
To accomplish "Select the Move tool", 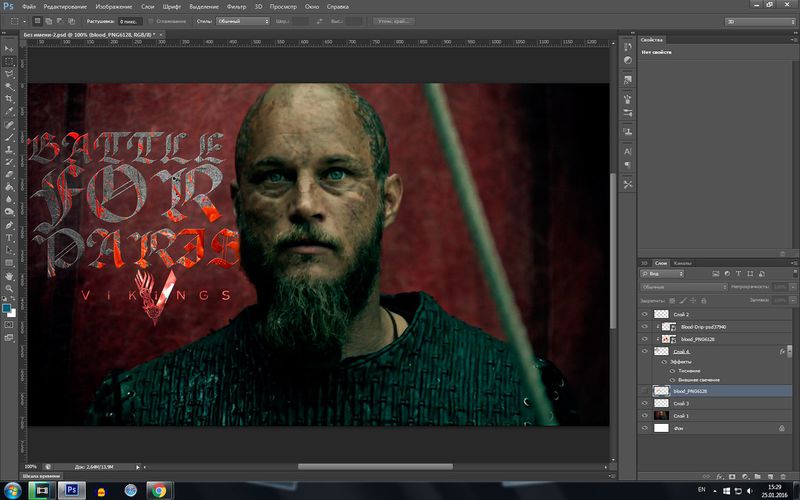I will (9, 48).
